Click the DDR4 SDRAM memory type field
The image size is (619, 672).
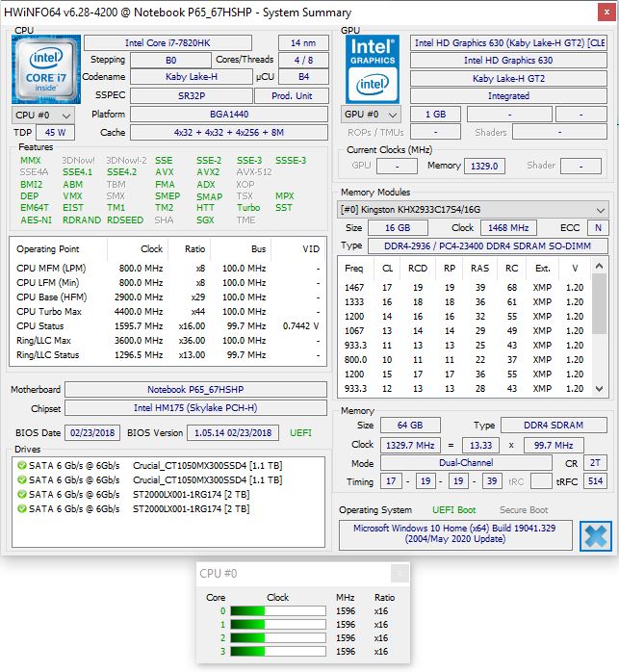tap(554, 426)
